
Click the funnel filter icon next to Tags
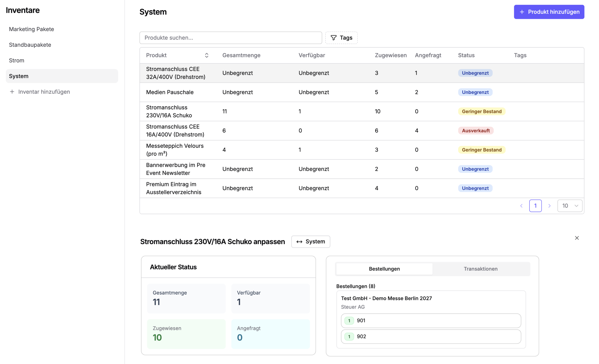(x=333, y=38)
